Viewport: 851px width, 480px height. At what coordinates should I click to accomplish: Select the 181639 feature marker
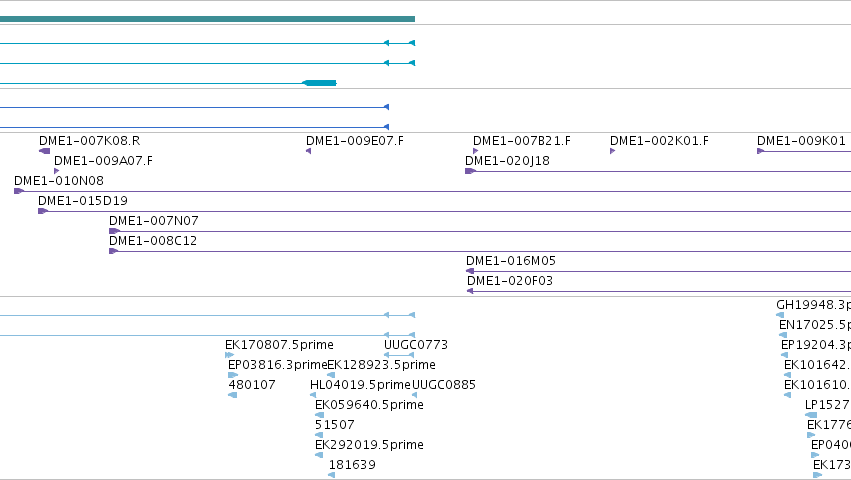(331, 475)
